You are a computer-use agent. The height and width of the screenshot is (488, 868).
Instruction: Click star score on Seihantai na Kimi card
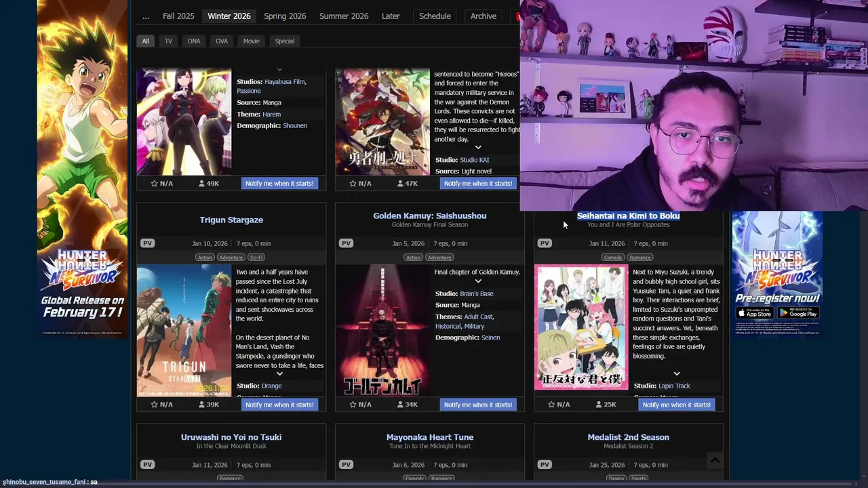(552, 405)
